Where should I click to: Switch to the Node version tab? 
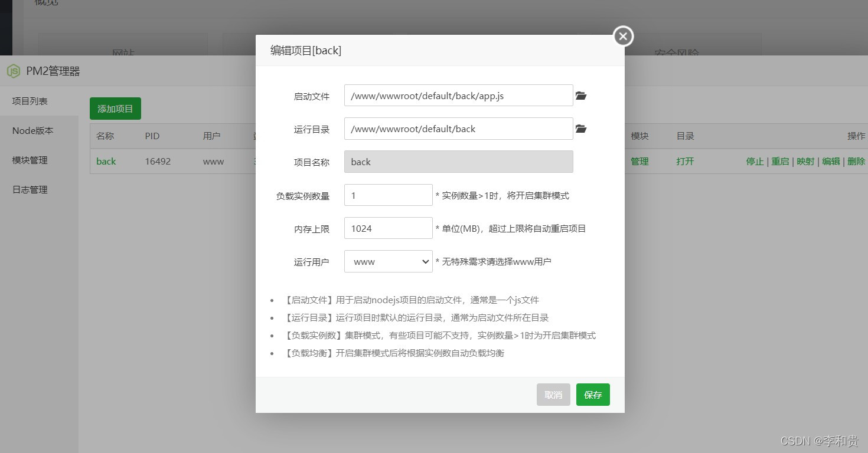39,130
